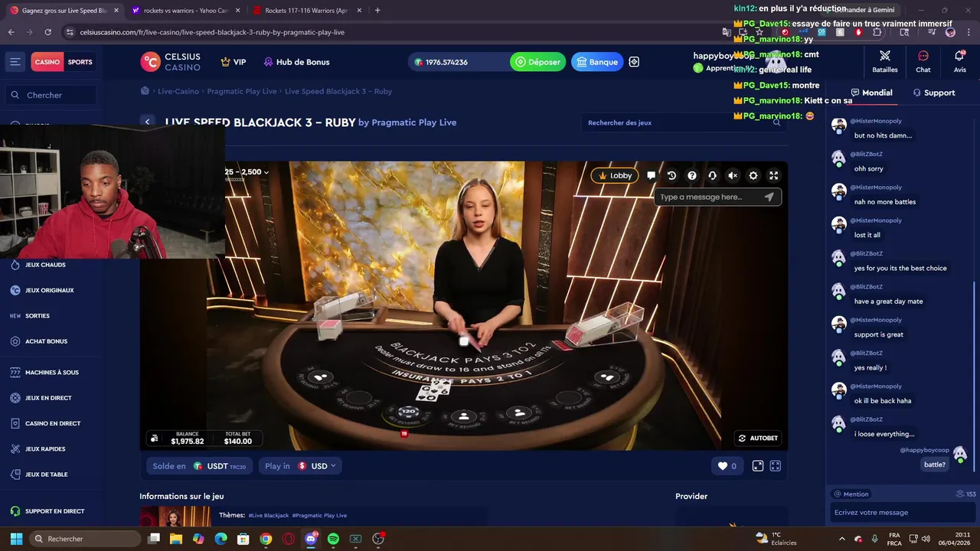The height and width of the screenshot is (551, 980).
Task: Go back with arrow beside game title
Action: [x=147, y=122]
